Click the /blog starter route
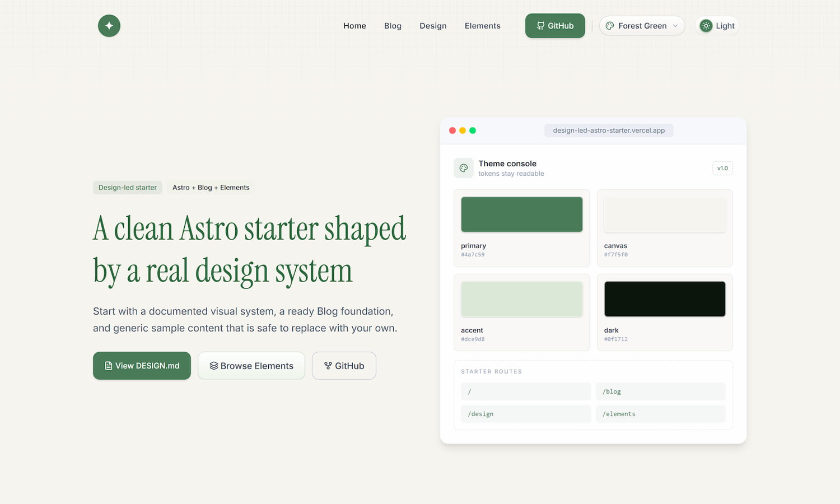Image resolution: width=840 pixels, height=504 pixels. pos(661,391)
